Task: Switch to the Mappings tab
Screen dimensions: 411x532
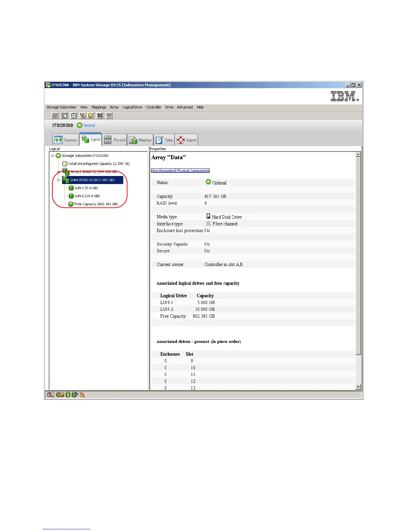Action: tap(140, 140)
